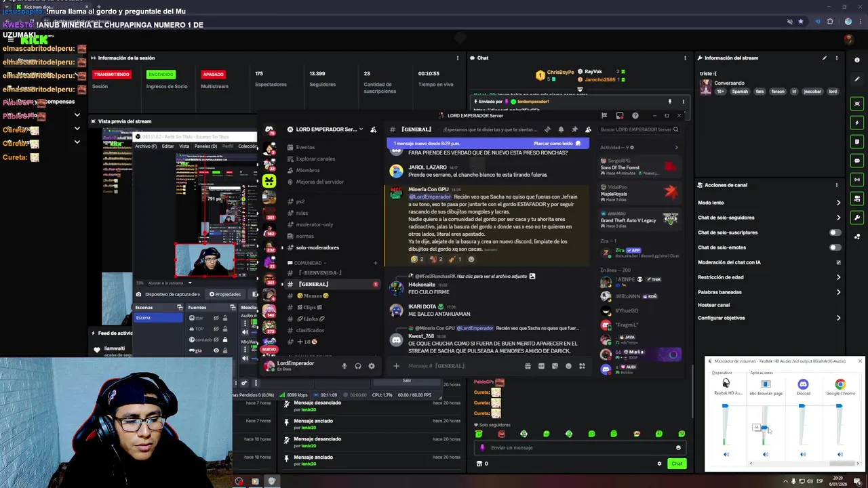Screen dimensions: 868x488
Task: Open Discord gift icon in message bar
Action: pyautogui.click(x=528, y=366)
